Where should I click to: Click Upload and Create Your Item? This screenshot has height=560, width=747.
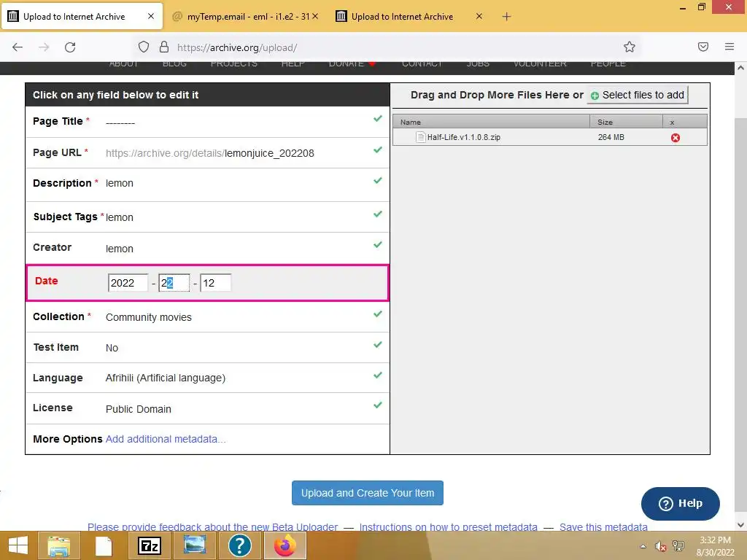click(x=368, y=493)
